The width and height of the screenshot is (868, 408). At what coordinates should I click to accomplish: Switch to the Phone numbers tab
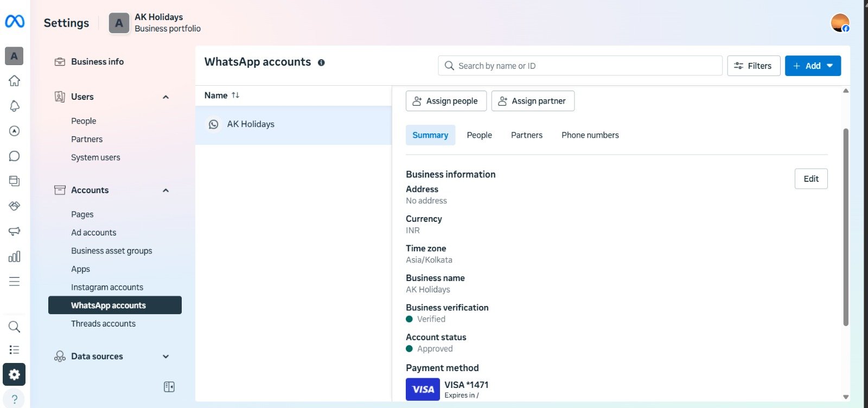(x=590, y=135)
